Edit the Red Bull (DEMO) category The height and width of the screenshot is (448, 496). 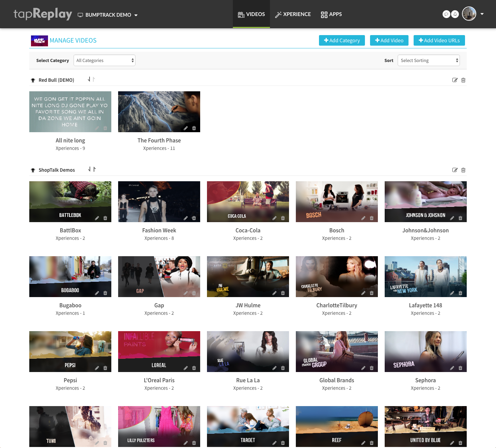click(455, 80)
